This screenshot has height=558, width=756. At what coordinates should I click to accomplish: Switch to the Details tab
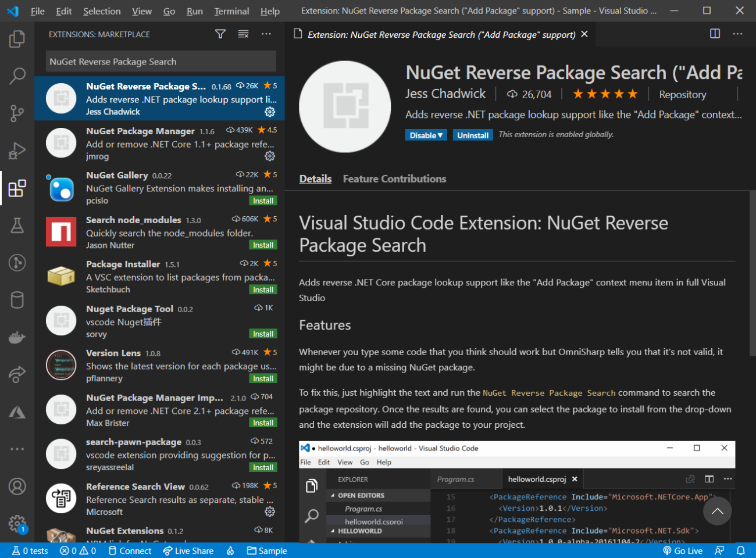click(x=315, y=178)
